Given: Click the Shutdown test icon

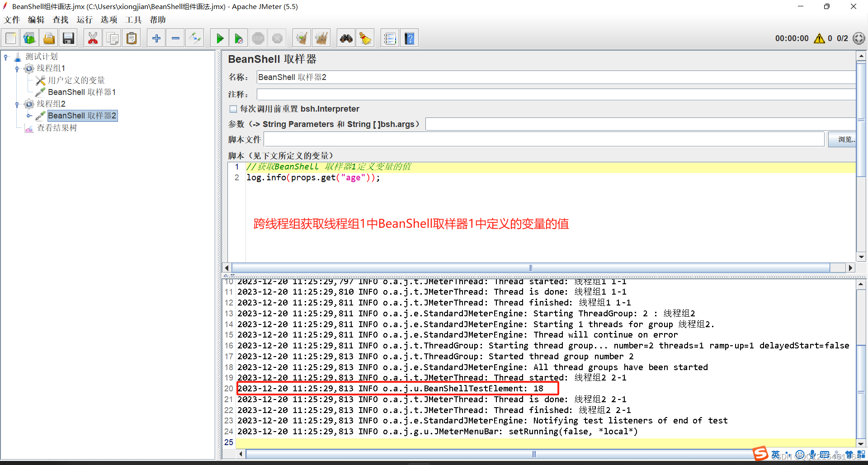Looking at the screenshot, I should [277, 38].
